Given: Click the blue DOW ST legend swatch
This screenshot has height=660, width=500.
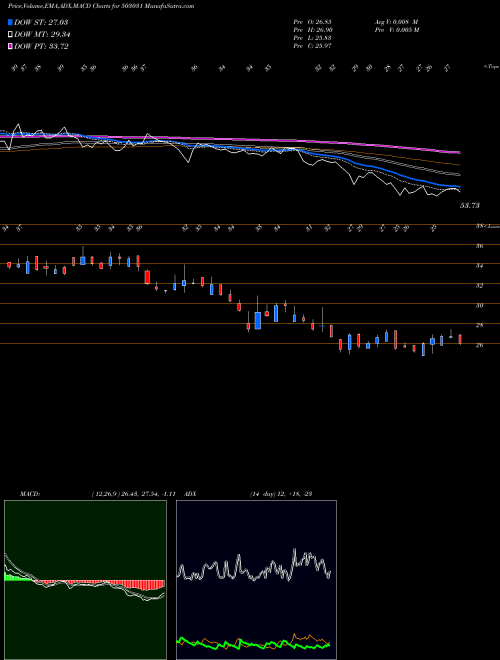Looking at the screenshot, I should point(10,22).
